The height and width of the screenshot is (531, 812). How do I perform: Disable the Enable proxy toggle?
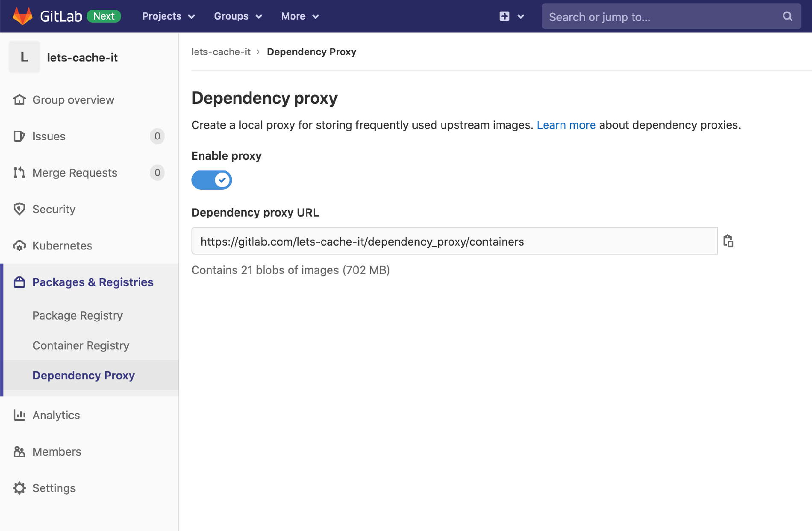[x=212, y=180]
